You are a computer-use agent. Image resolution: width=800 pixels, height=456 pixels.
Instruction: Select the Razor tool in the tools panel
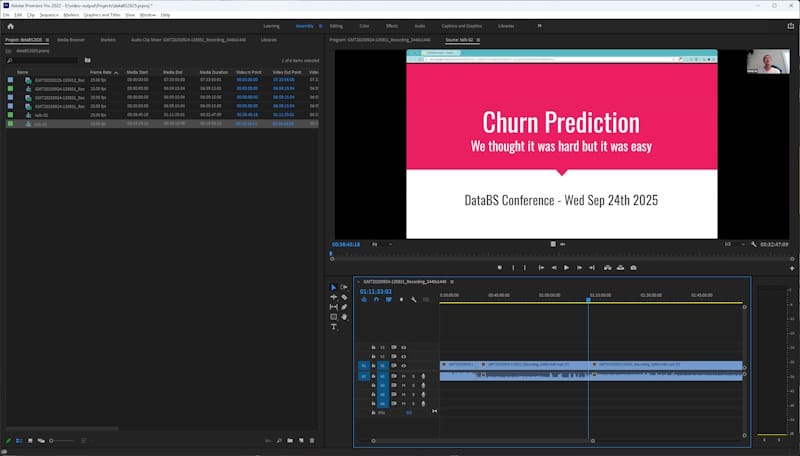(x=344, y=297)
